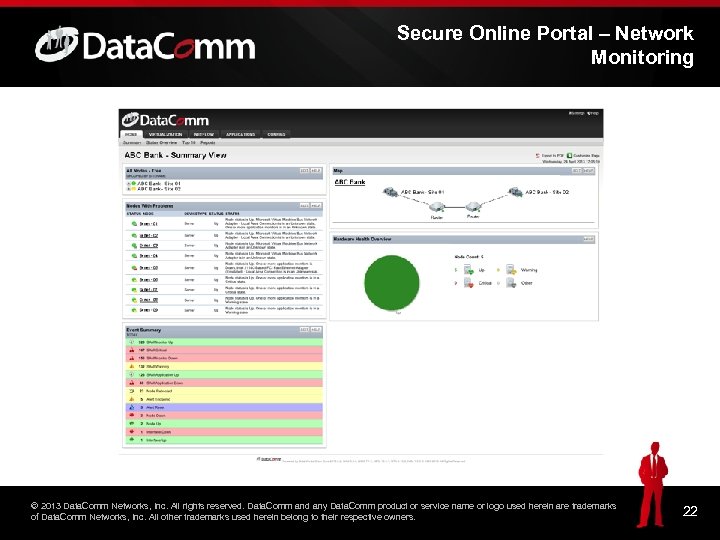The width and height of the screenshot is (720, 540).
Task: Click the Alert Triggered event icon
Action: click(132, 399)
